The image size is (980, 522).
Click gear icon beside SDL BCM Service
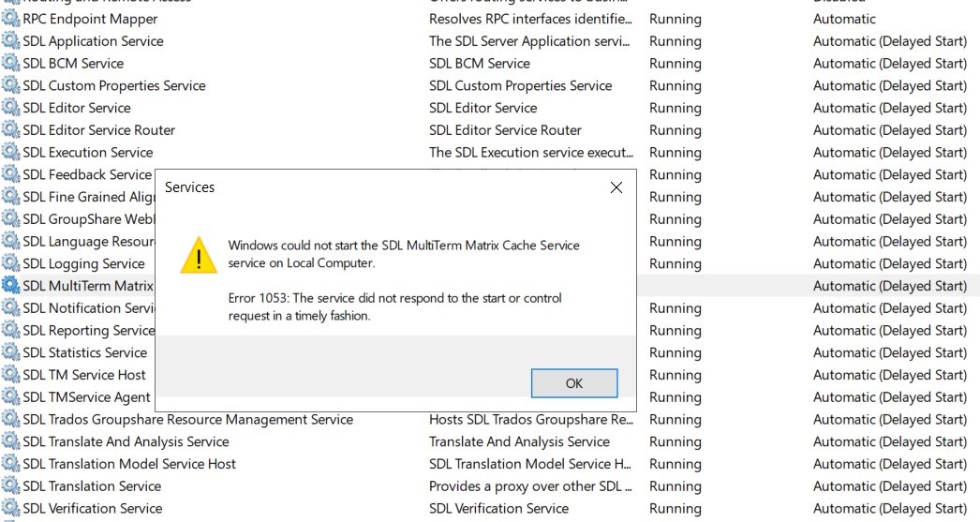[x=10, y=63]
